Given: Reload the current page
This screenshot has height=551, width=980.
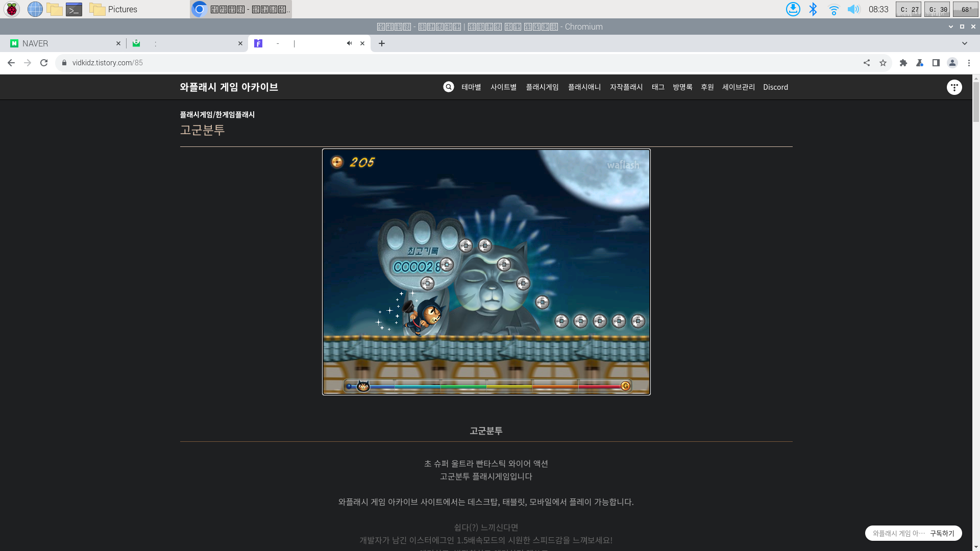Looking at the screenshot, I should tap(44, 63).
